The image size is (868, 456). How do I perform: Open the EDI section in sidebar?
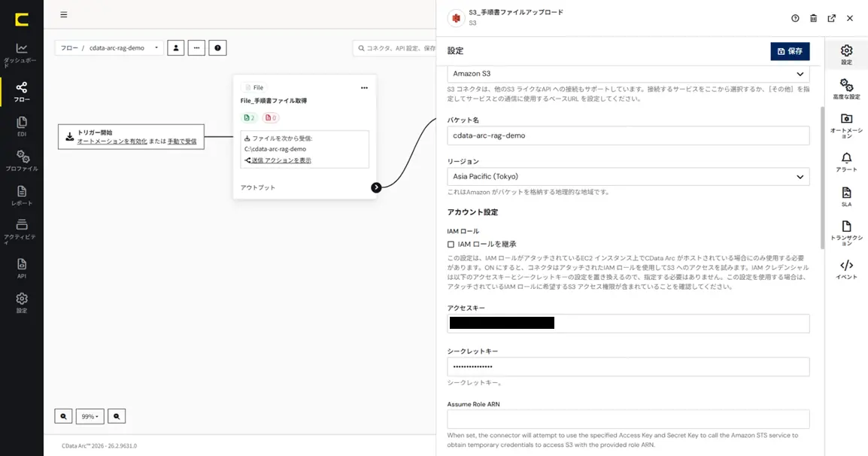click(x=22, y=126)
